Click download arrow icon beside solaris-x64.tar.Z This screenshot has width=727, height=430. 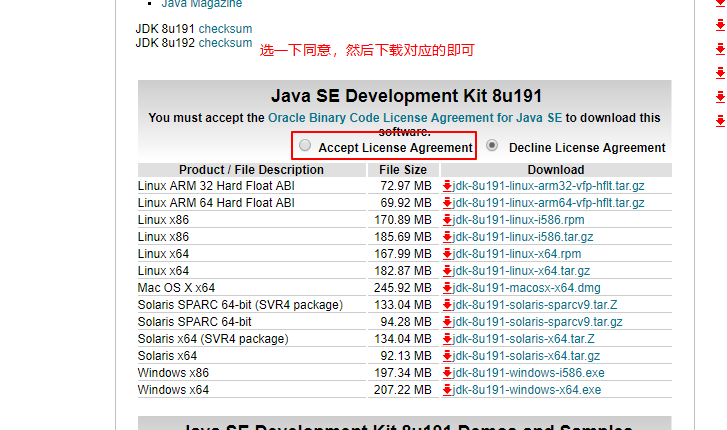(x=447, y=339)
